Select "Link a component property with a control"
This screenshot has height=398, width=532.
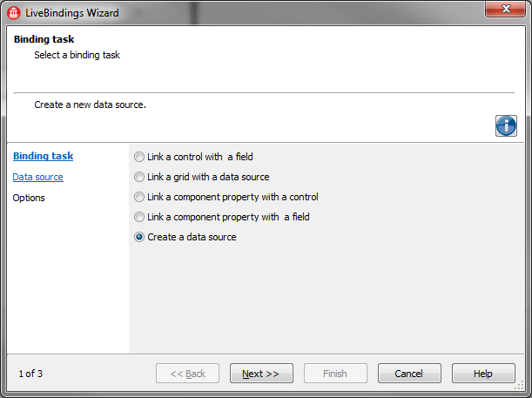point(140,197)
